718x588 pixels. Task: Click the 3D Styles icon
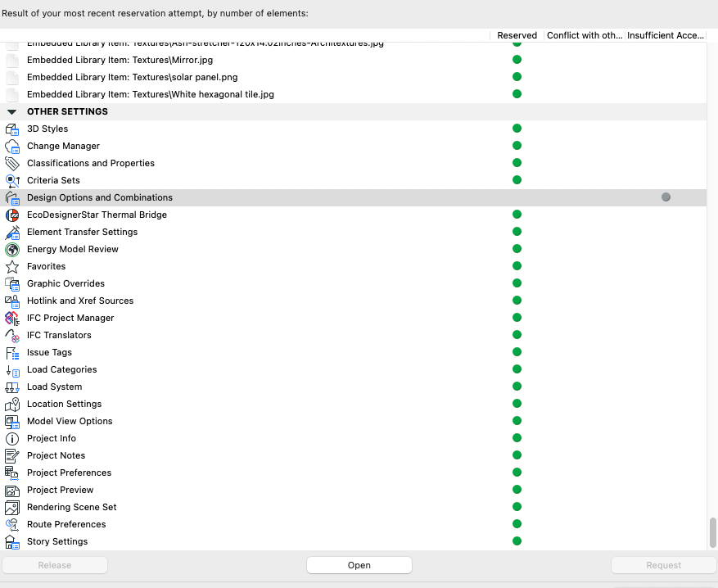point(12,129)
